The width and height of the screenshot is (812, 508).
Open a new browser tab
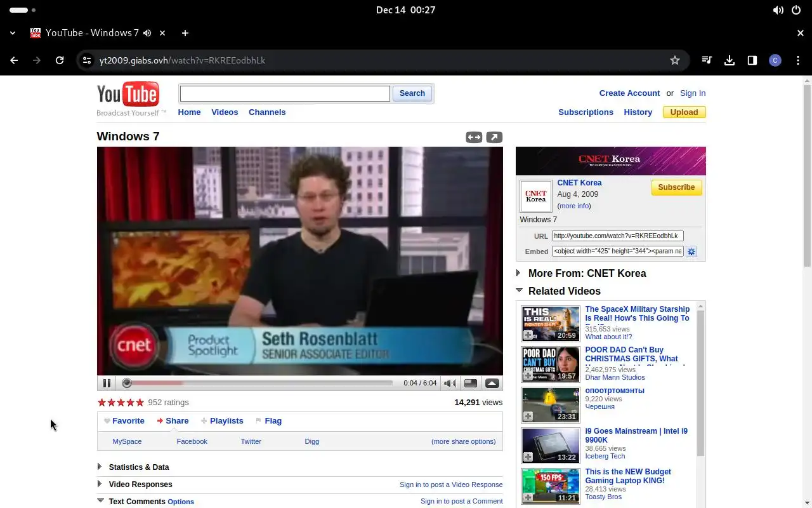click(185, 33)
